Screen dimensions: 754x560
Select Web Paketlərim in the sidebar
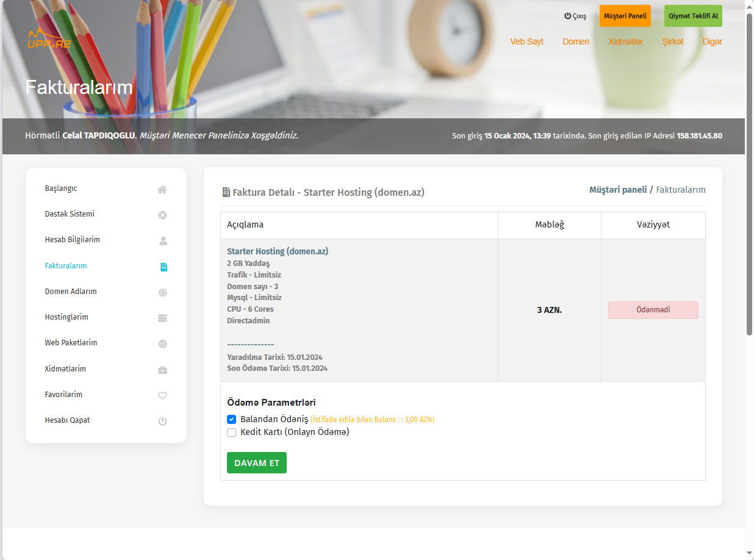(71, 343)
